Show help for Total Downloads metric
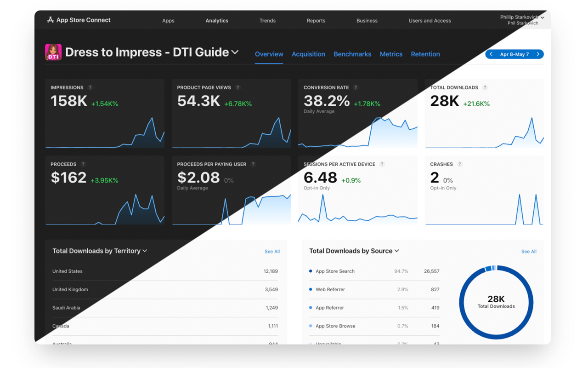 point(485,87)
